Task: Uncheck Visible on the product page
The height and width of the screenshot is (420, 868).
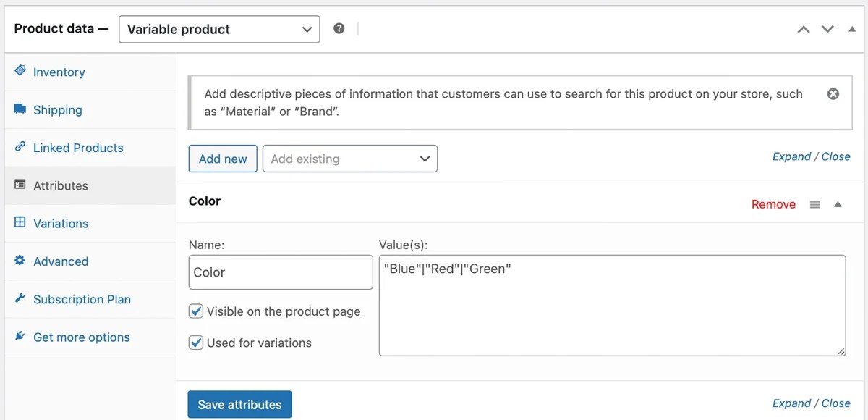Action: (195, 311)
